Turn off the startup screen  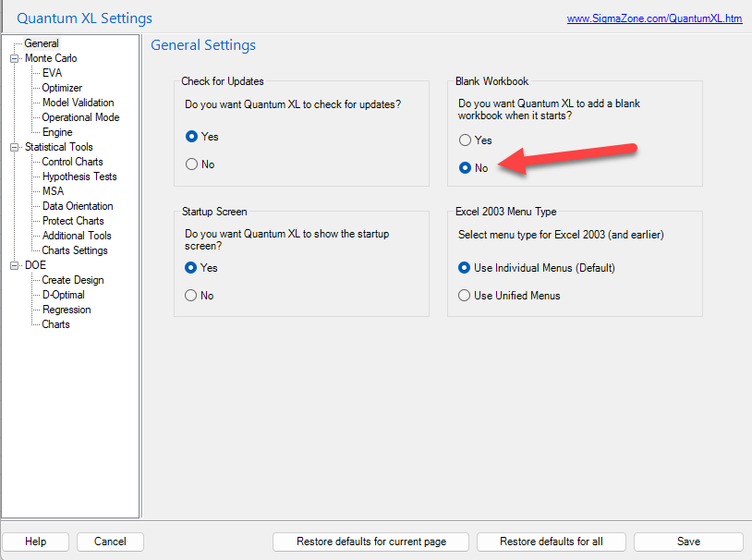pyautogui.click(x=192, y=295)
